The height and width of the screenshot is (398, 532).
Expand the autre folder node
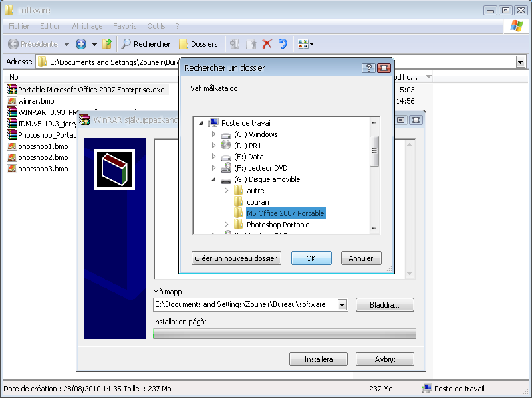226,191
